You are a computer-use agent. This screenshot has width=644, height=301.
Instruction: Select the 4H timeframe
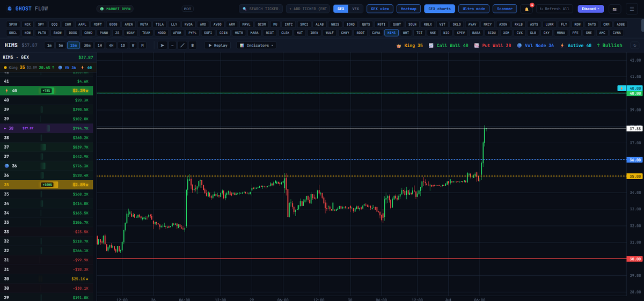112,46
